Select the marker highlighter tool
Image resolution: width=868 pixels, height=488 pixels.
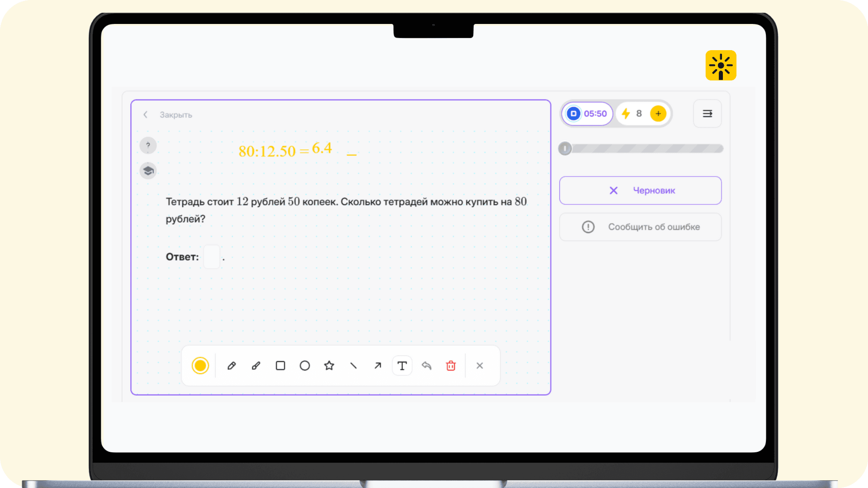[x=256, y=366]
